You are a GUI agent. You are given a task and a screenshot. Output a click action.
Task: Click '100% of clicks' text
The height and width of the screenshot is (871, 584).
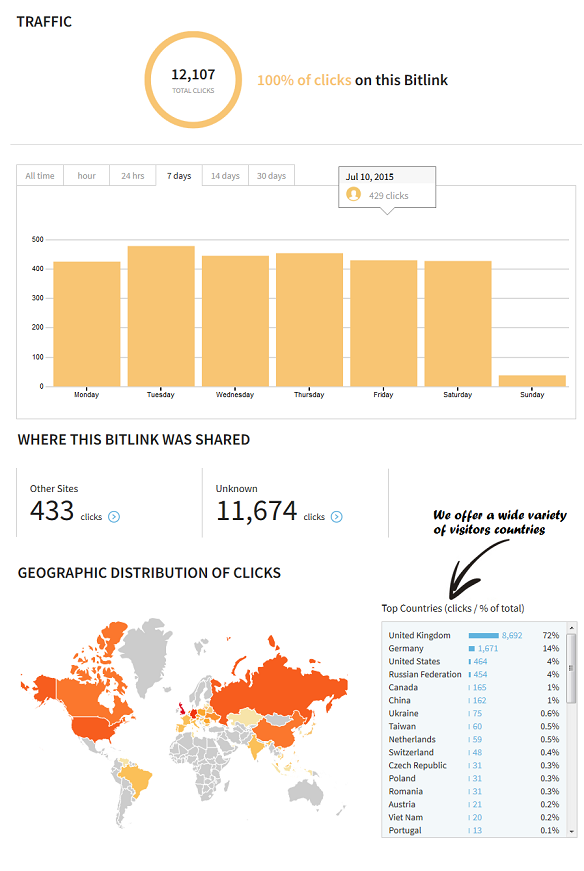pyautogui.click(x=304, y=80)
